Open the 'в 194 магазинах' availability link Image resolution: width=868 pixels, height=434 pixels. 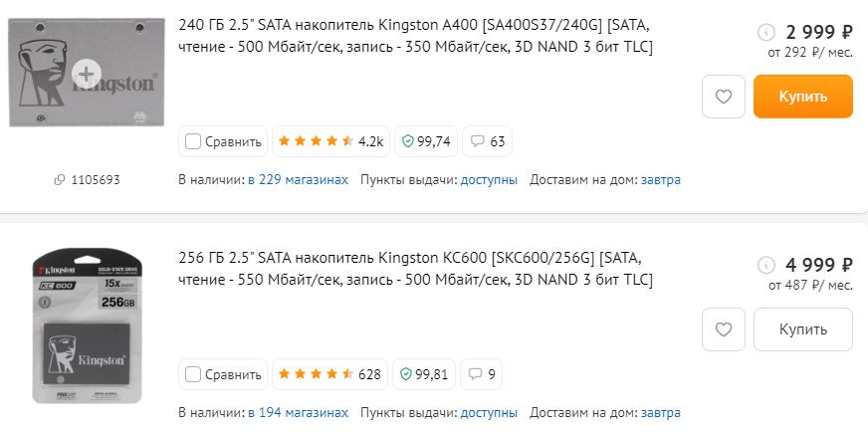pyautogui.click(x=299, y=412)
